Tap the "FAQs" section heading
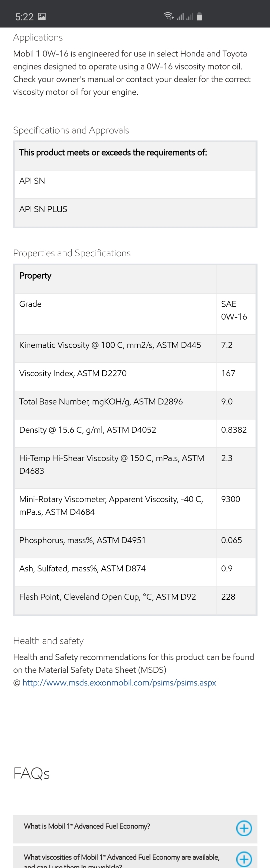 (31, 773)
